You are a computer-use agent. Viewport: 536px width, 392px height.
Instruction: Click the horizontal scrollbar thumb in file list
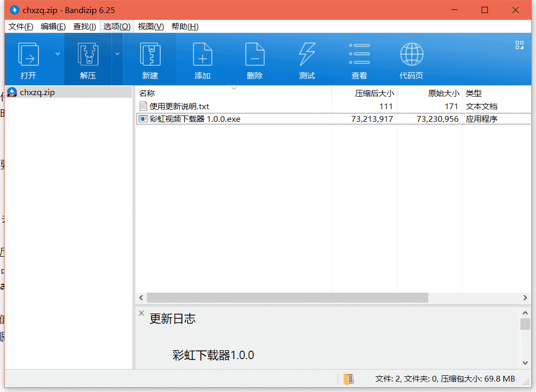(x=288, y=298)
